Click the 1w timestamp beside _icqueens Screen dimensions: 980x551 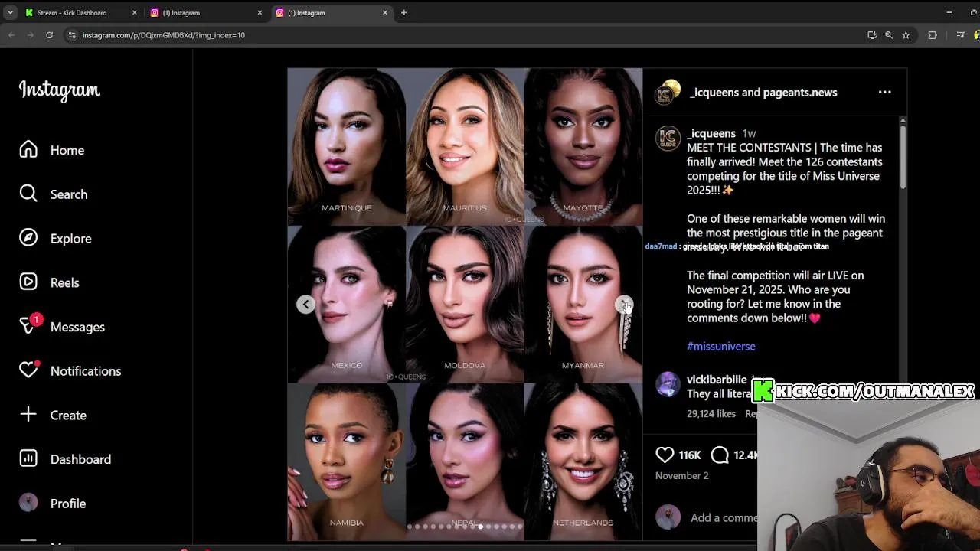[x=750, y=133]
